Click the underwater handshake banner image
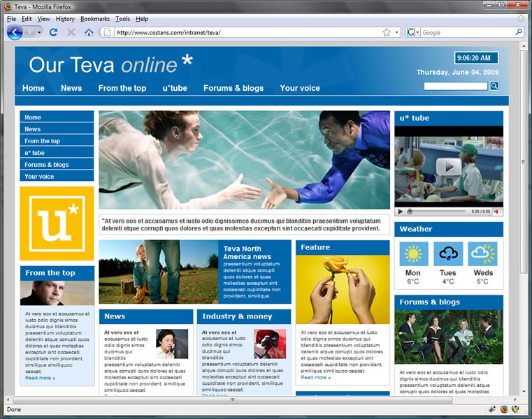 click(x=244, y=160)
